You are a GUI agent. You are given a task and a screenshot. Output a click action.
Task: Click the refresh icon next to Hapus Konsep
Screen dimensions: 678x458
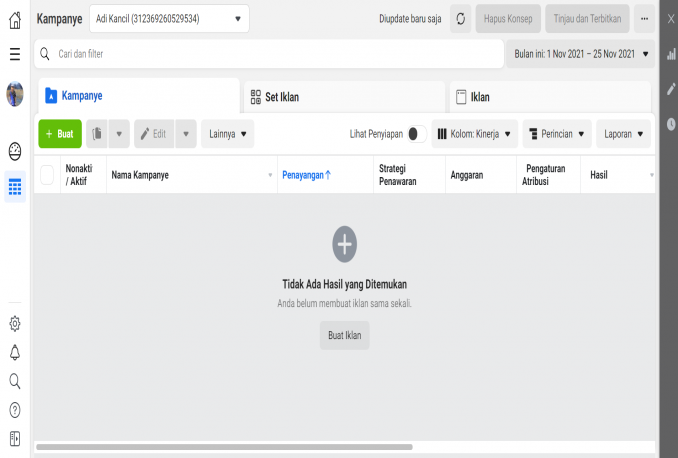click(460, 19)
